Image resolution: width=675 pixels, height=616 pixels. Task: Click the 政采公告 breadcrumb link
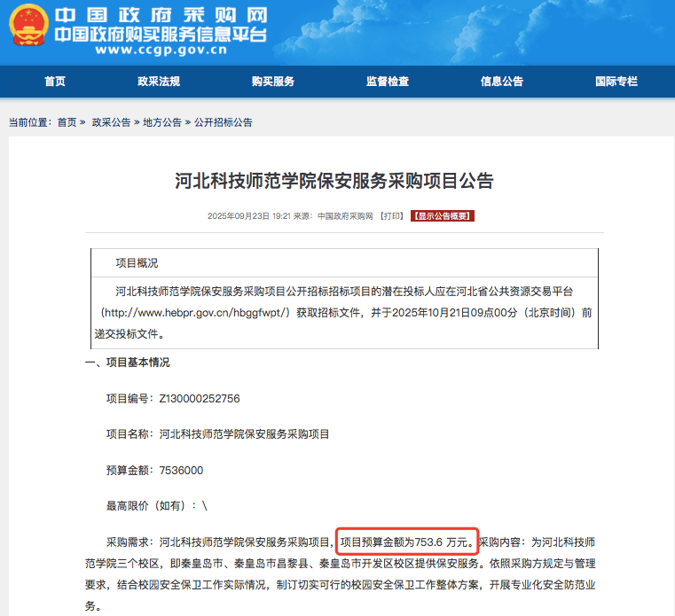tap(111, 122)
